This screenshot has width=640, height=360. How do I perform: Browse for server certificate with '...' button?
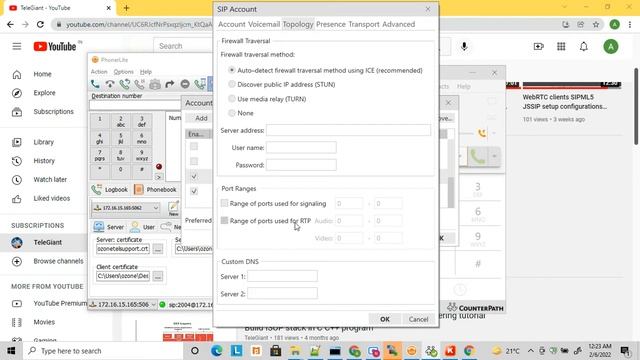[x=158, y=249]
